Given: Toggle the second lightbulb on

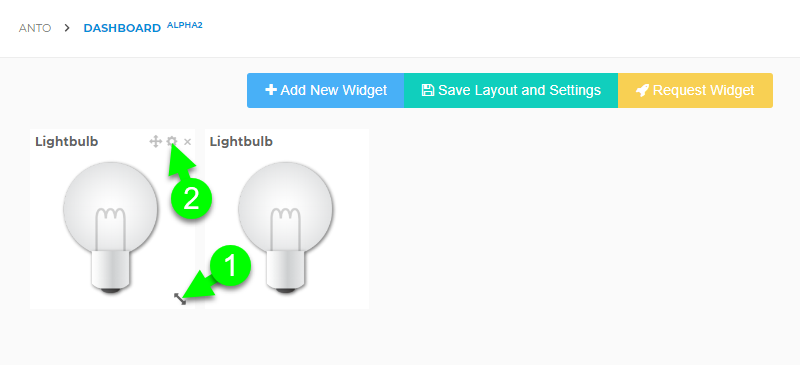Looking at the screenshot, I should click(285, 227).
